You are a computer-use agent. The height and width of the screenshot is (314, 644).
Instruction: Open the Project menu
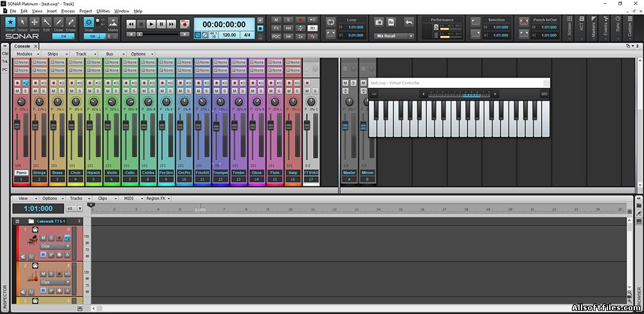tap(86, 11)
